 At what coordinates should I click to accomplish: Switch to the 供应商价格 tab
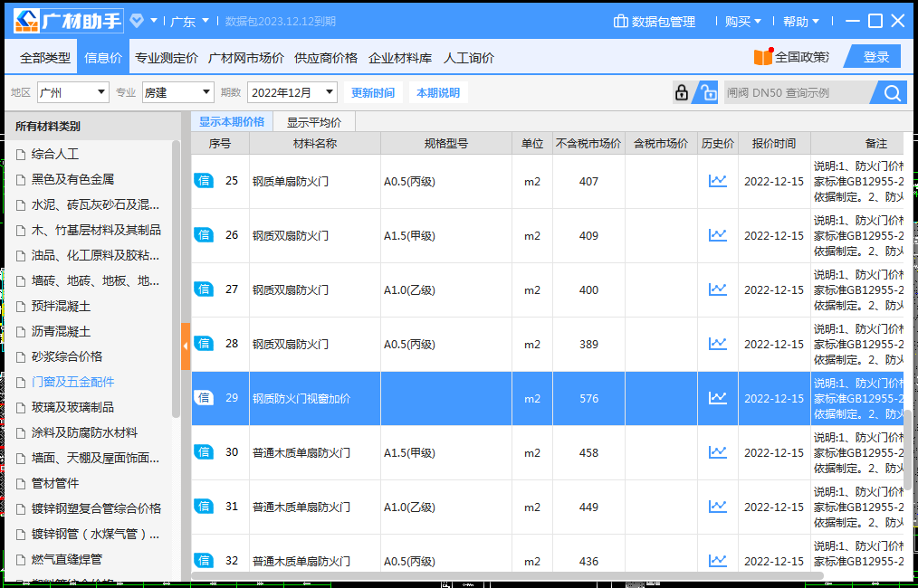(326, 58)
